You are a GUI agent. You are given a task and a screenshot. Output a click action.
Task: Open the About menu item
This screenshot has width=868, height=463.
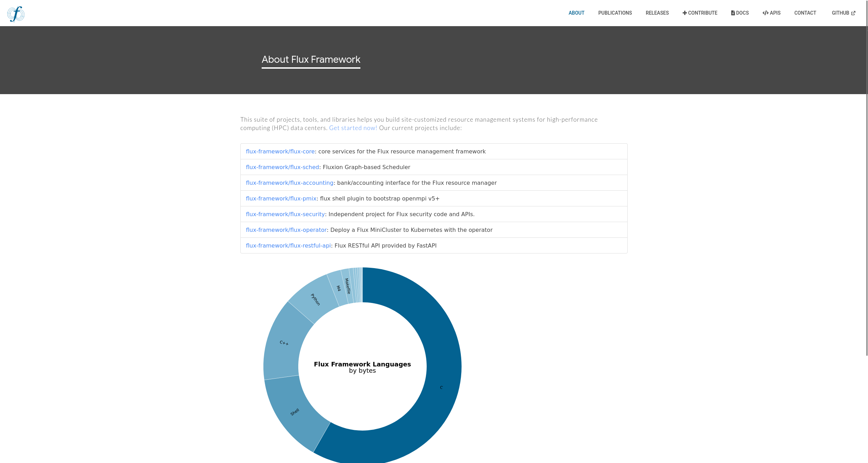[576, 13]
